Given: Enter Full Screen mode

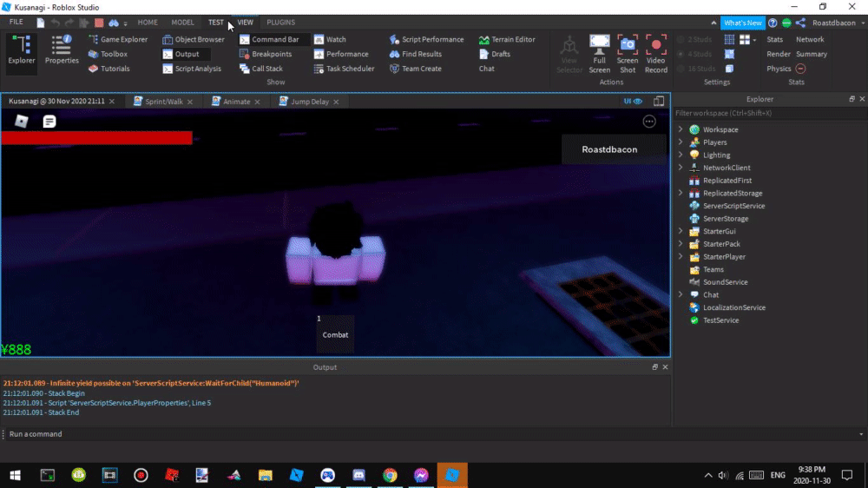Looking at the screenshot, I should click(599, 54).
